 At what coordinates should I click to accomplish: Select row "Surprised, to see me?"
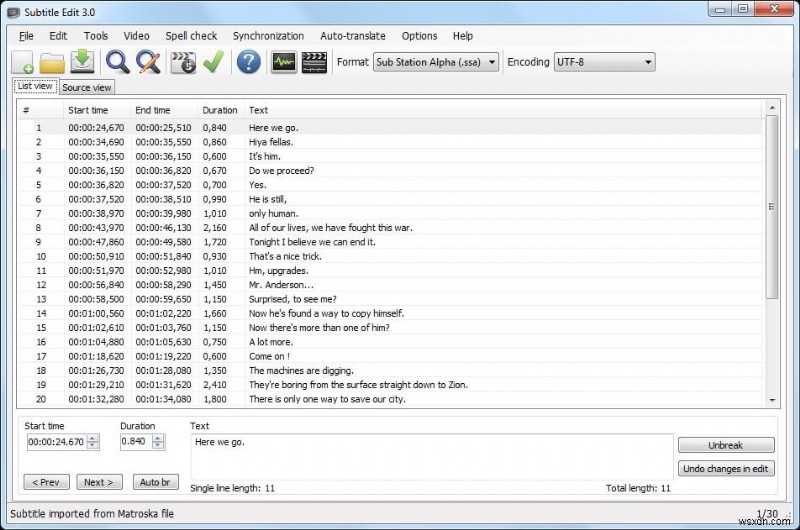pos(390,299)
